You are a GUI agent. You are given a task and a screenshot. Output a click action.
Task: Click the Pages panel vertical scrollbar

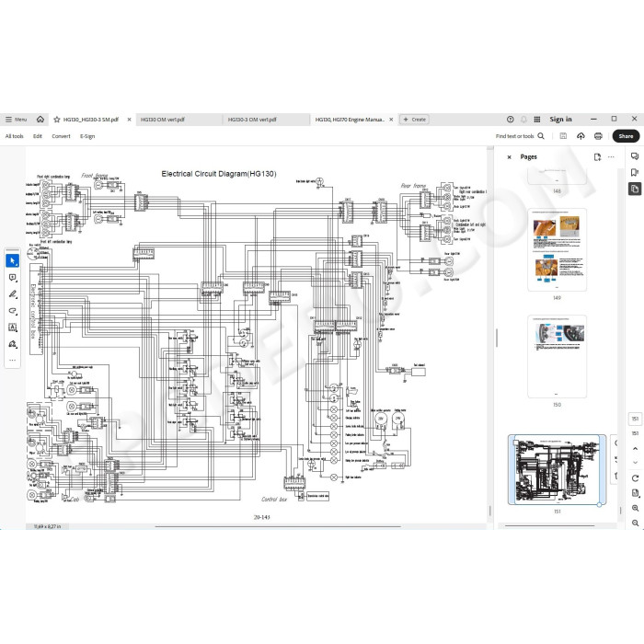[620, 511]
